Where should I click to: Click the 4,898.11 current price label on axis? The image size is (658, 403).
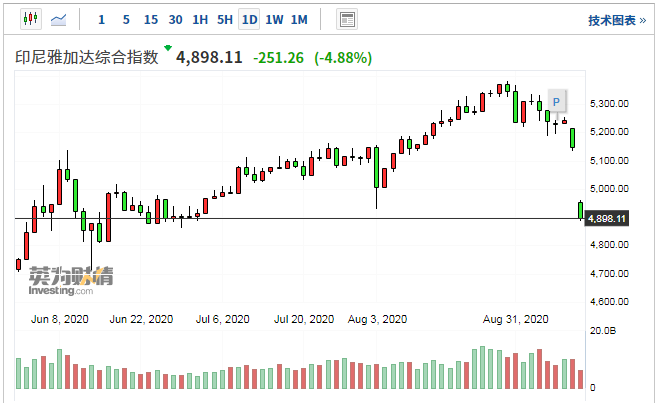coord(606,218)
